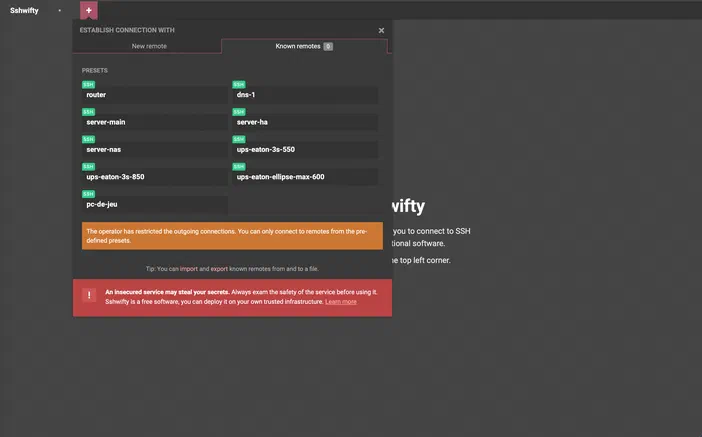Choose the ups-eaton-3s-550 preset

(x=305, y=150)
